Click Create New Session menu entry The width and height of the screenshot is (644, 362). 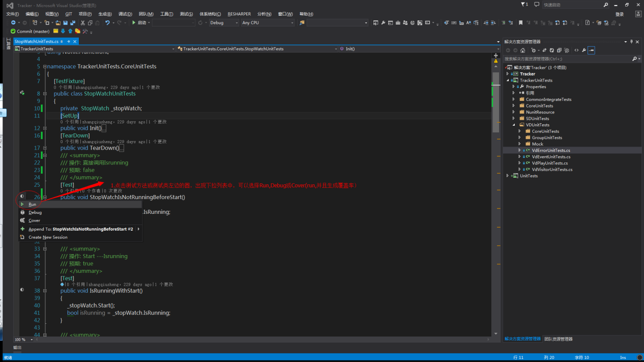point(48,237)
